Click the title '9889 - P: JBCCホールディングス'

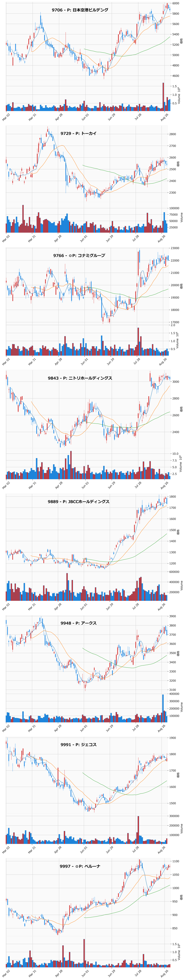tap(79, 502)
